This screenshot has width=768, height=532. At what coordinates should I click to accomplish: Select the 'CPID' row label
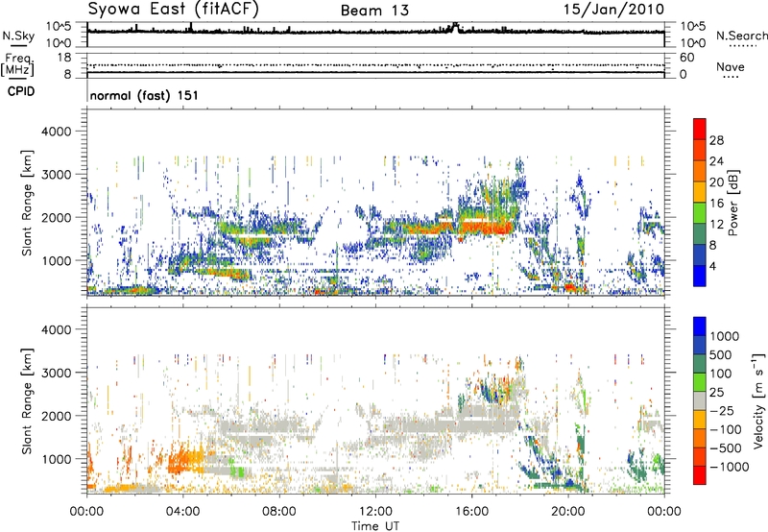click(x=21, y=91)
